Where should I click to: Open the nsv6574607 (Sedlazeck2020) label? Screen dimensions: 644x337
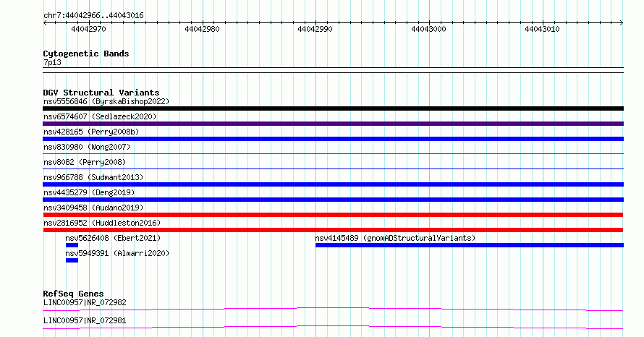(x=100, y=116)
